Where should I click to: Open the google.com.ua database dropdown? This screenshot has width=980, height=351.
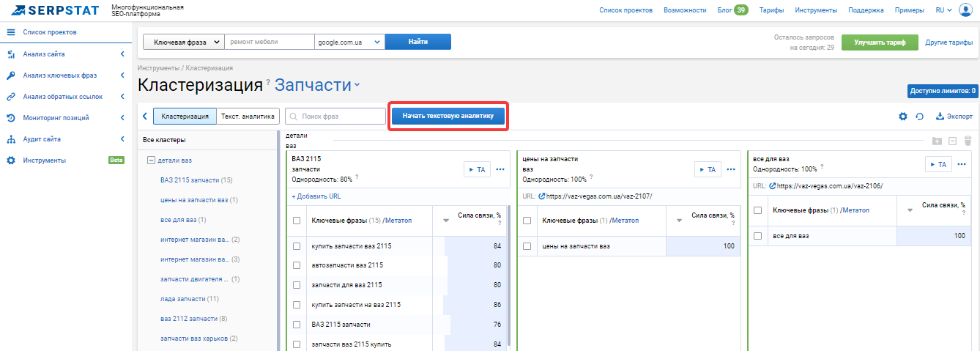pyautogui.click(x=349, y=42)
